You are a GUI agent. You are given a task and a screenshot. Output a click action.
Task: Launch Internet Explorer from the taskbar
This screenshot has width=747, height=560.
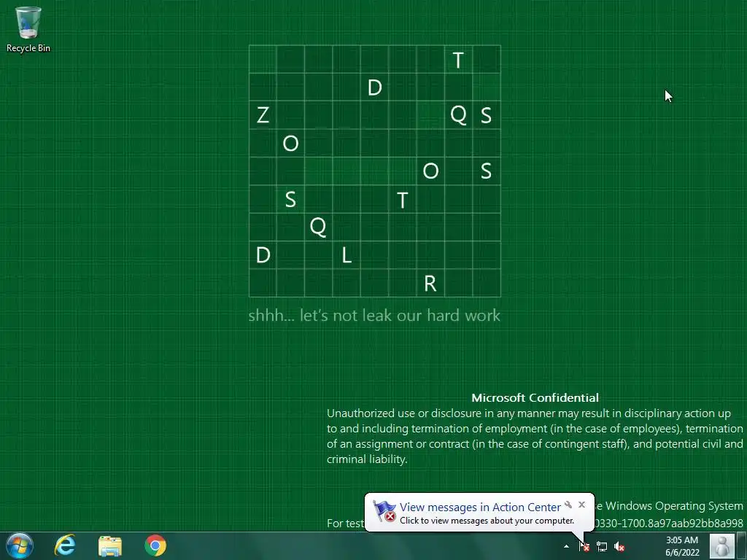65,545
